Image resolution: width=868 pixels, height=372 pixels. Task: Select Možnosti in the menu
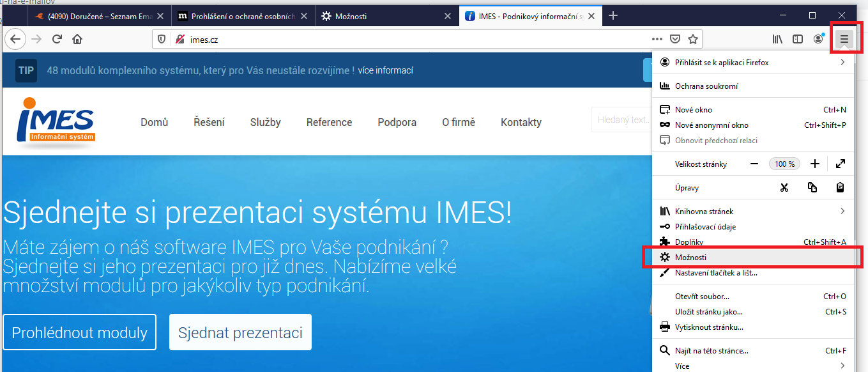(753, 258)
